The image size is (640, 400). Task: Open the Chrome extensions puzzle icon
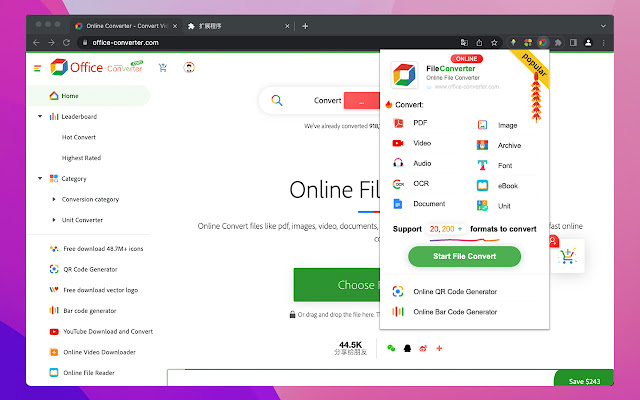coord(558,42)
